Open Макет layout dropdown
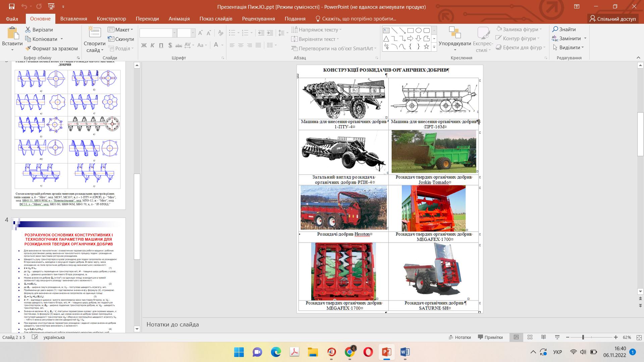The image size is (644, 362). [121, 29]
